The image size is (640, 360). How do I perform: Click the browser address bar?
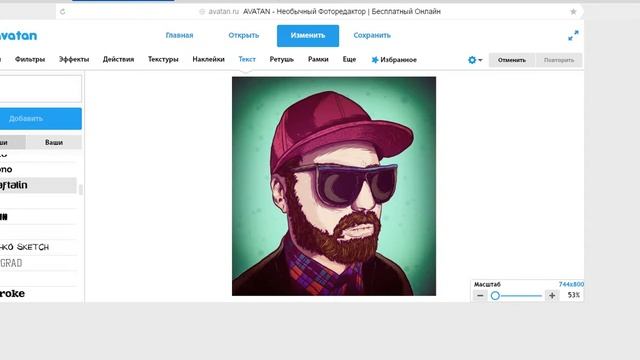(x=320, y=12)
